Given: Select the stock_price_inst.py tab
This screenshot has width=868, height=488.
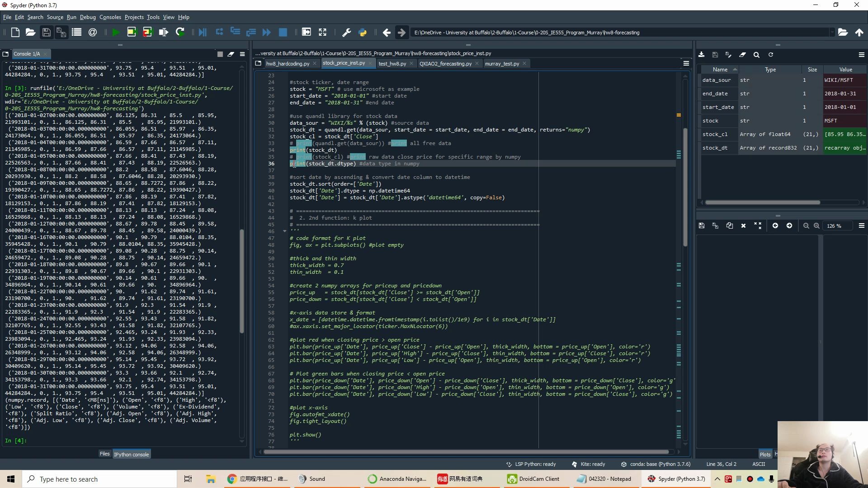Looking at the screenshot, I should pyautogui.click(x=344, y=63).
